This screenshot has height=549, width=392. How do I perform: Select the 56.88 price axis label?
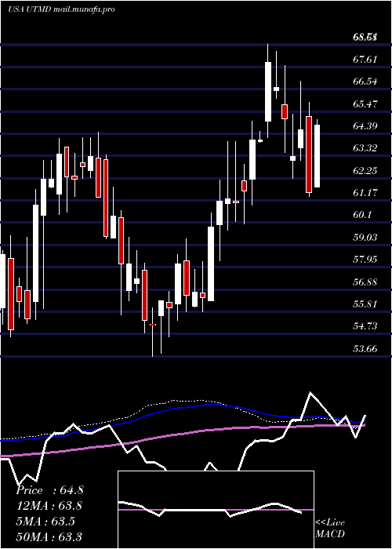coord(365,282)
